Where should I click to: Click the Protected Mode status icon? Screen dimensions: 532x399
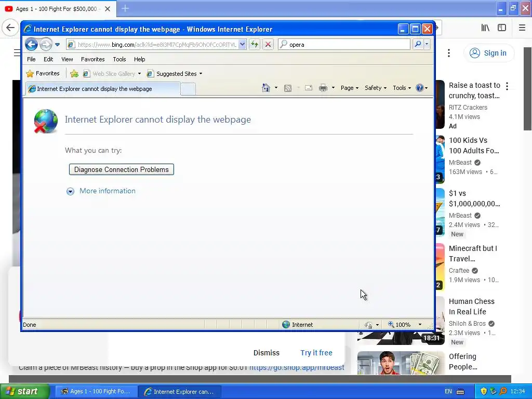pyautogui.click(x=368, y=325)
